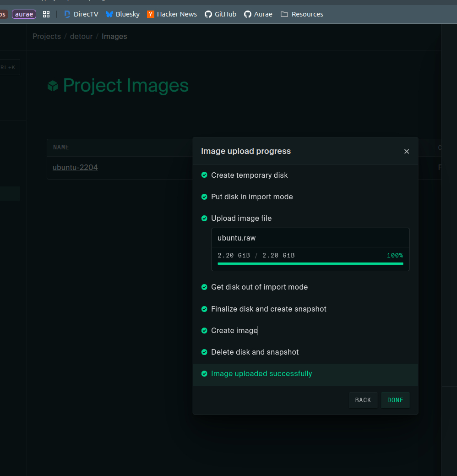The width and height of the screenshot is (457, 476).
Task: Click the ubuntu.raw upload progress bar
Action: pos(310,263)
